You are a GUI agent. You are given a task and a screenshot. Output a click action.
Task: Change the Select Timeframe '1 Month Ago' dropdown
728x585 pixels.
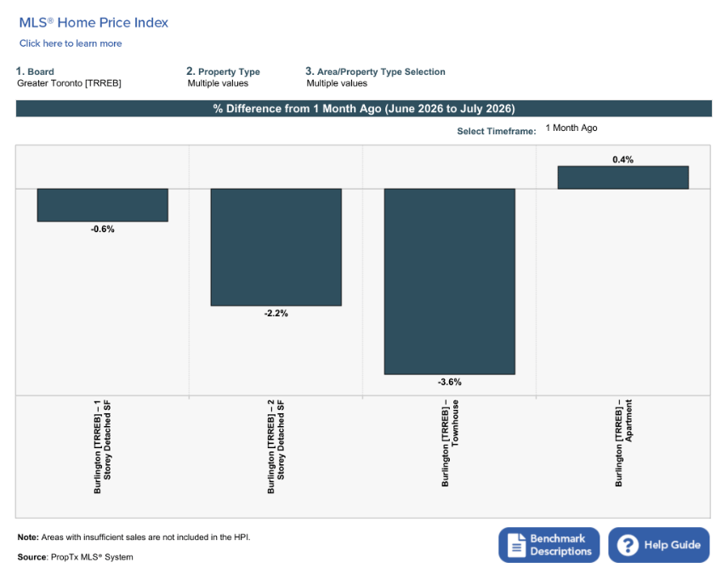tap(571, 128)
